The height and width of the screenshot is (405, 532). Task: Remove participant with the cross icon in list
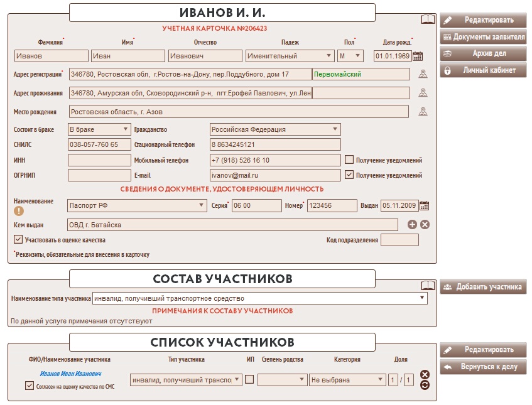(x=425, y=374)
